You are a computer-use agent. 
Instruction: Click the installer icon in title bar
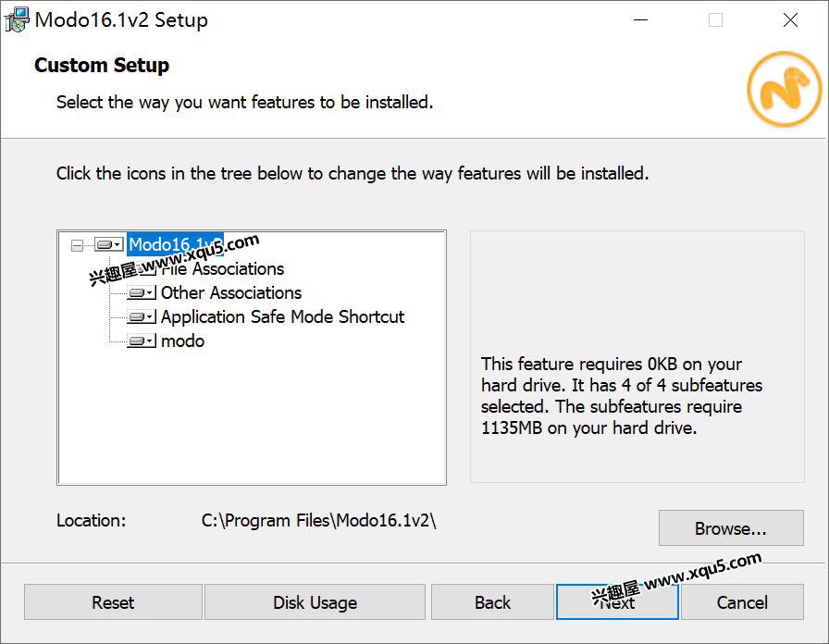tap(17, 20)
